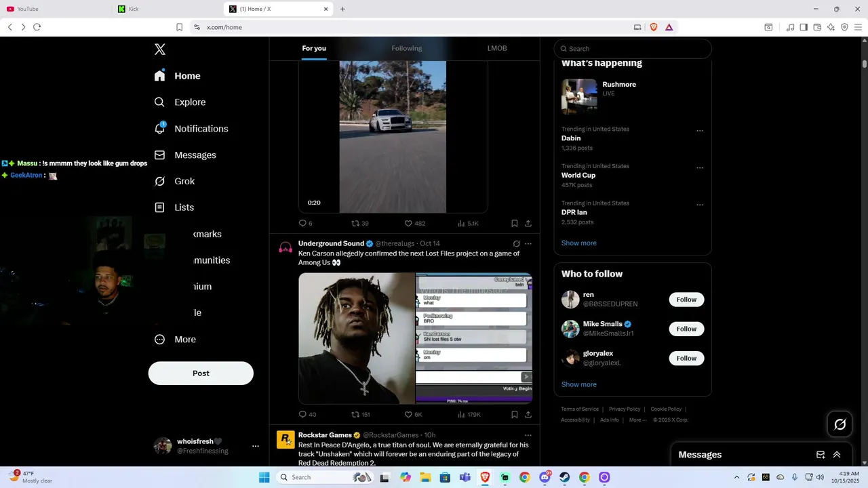Open Brave Rewards triangle icon
The width and height of the screenshot is (868, 488).
point(669,27)
